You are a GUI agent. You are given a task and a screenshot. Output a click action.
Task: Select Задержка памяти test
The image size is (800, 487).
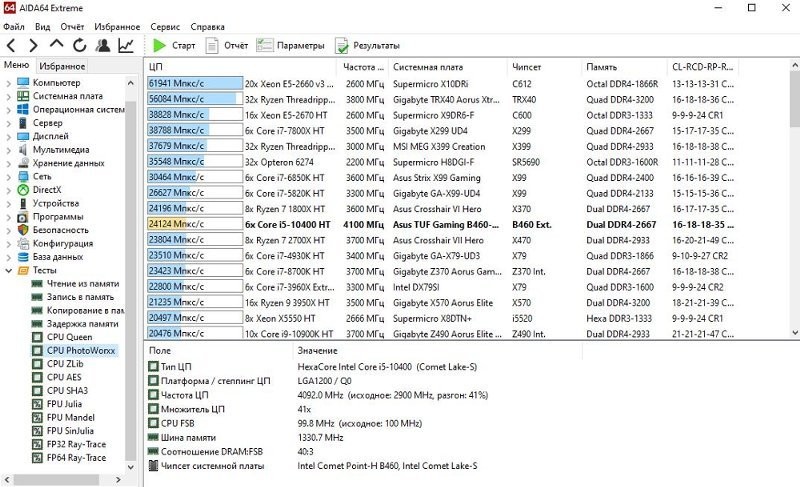point(82,324)
